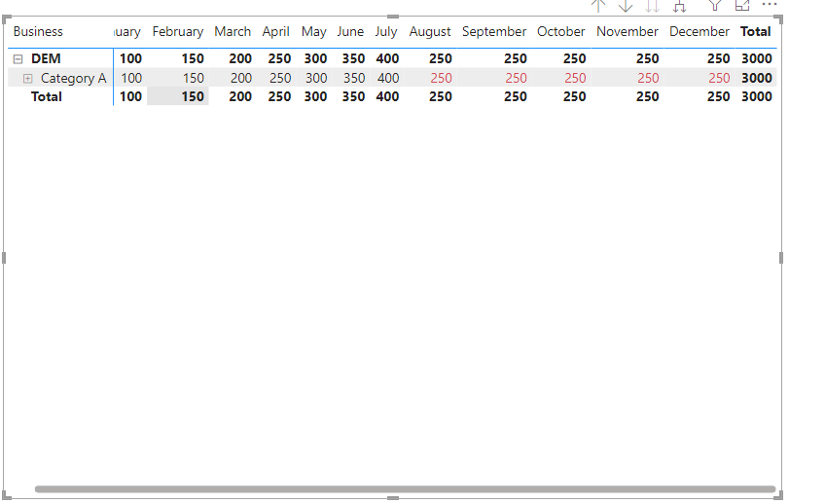Screen dimensions: 825x504
Task: Click the September column header
Action: 494,31
